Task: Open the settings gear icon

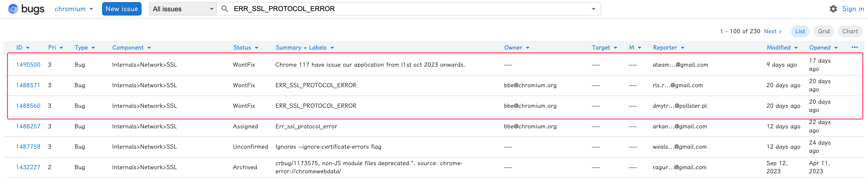Action: [x=833, y=9]
